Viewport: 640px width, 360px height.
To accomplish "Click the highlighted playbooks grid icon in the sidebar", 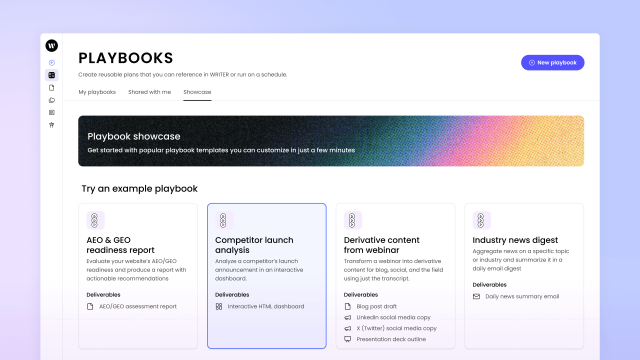I will coord(51,75).
